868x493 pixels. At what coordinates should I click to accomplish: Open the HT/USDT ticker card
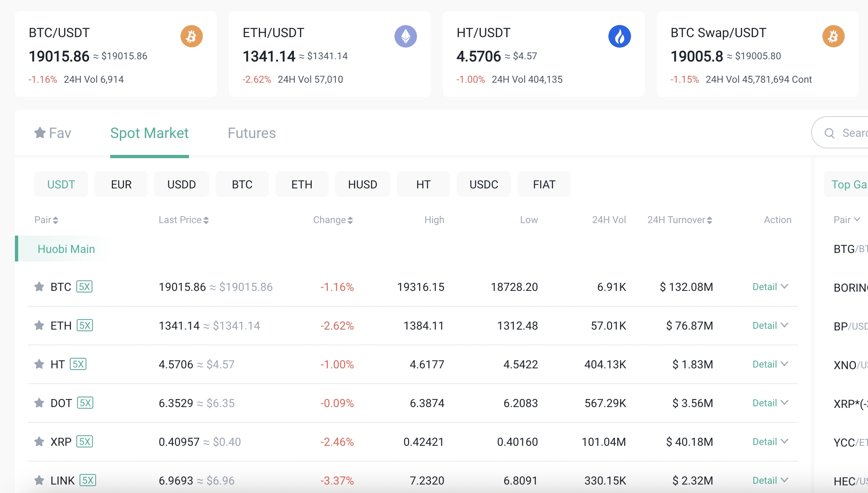click(544, 54)
